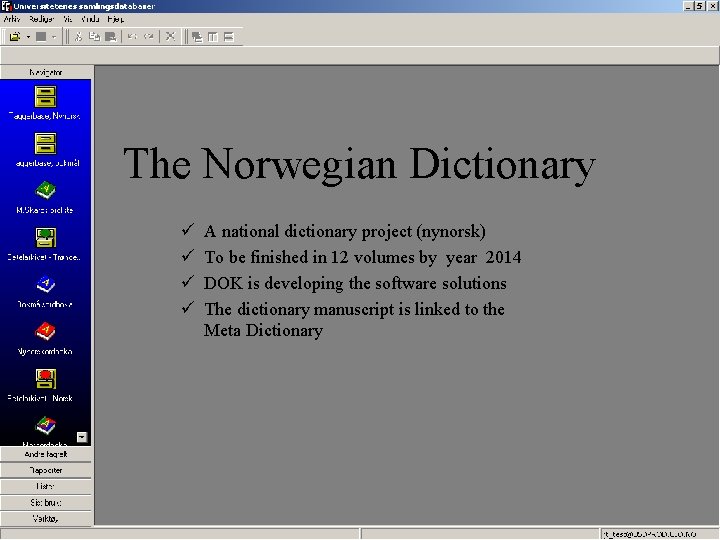This screenshot has width=720, height=540.
Task: Click the Paste toolbar icon
Action: point(110,37)
